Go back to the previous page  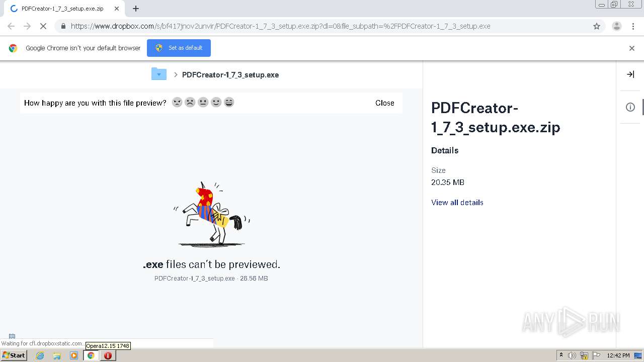(x=11, y=26)
